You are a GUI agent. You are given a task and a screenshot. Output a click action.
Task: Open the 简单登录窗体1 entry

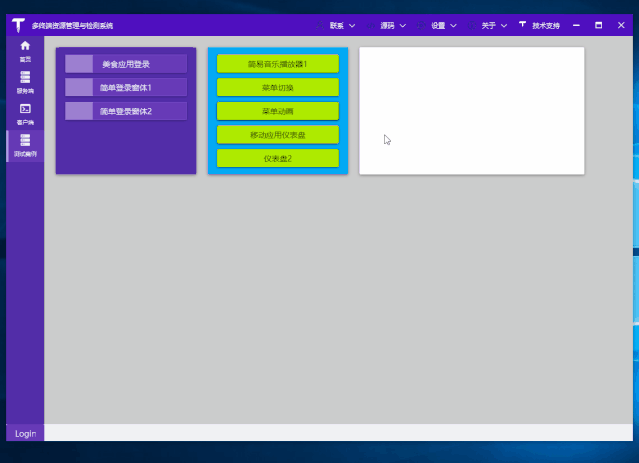pyautogui.click(x=126, y=88)
